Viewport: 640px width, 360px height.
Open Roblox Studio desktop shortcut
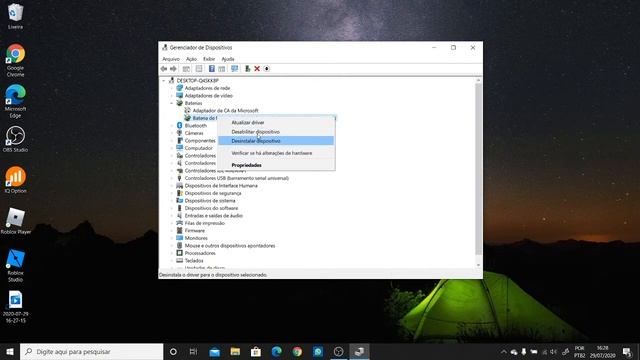pyautogui.click(x=15, y=265)
